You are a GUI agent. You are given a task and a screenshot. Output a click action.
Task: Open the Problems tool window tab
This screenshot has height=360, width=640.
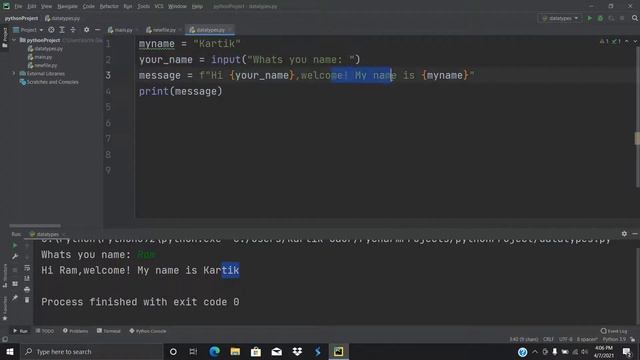click(x=76, y=331)
